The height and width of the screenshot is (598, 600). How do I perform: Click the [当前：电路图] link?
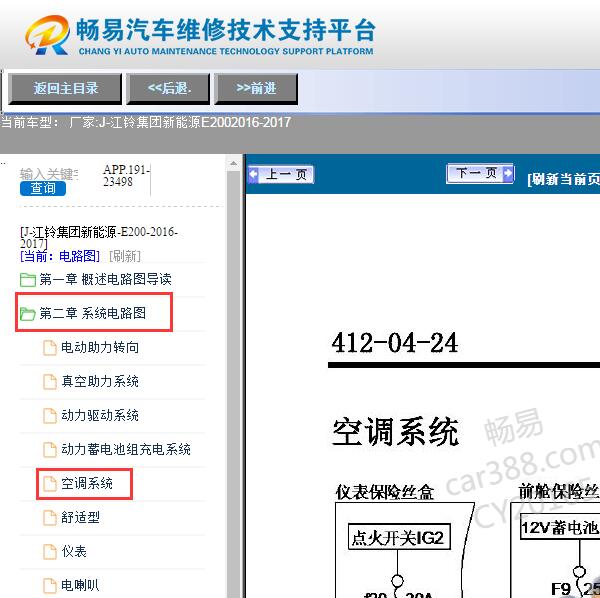pyautogui.click(x=60, y=256)
